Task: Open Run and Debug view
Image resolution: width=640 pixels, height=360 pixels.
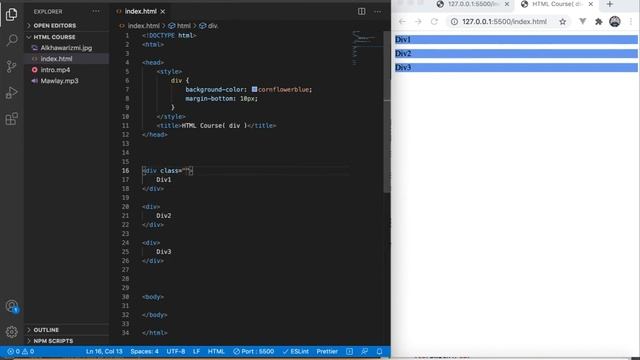Action: 11,93
